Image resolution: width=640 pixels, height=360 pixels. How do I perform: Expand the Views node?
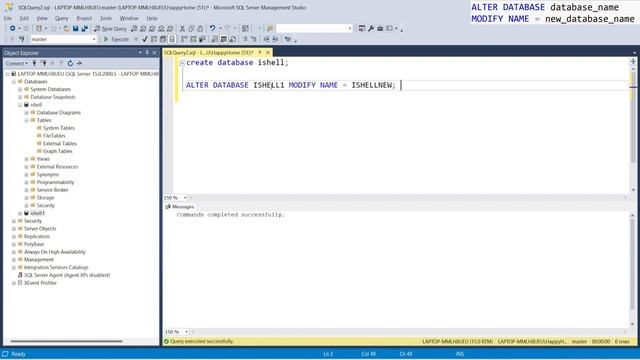click(x=27, y=159)
